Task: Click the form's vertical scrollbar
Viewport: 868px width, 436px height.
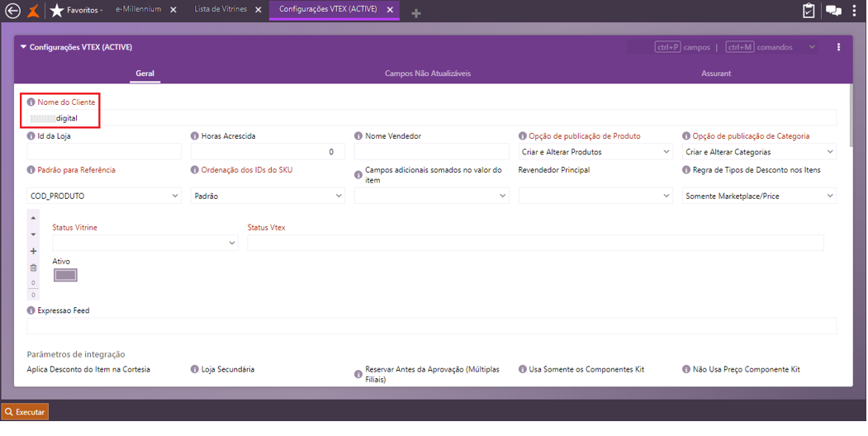Action: click(851, 116)
